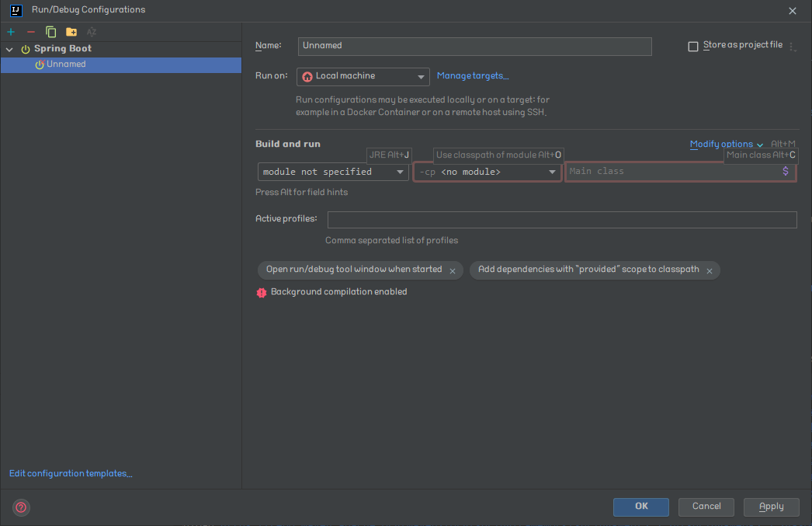812x526 pixels.
Task: Click the IntelliJ IDEA logo in the title bar
Action: coord(16,10)
